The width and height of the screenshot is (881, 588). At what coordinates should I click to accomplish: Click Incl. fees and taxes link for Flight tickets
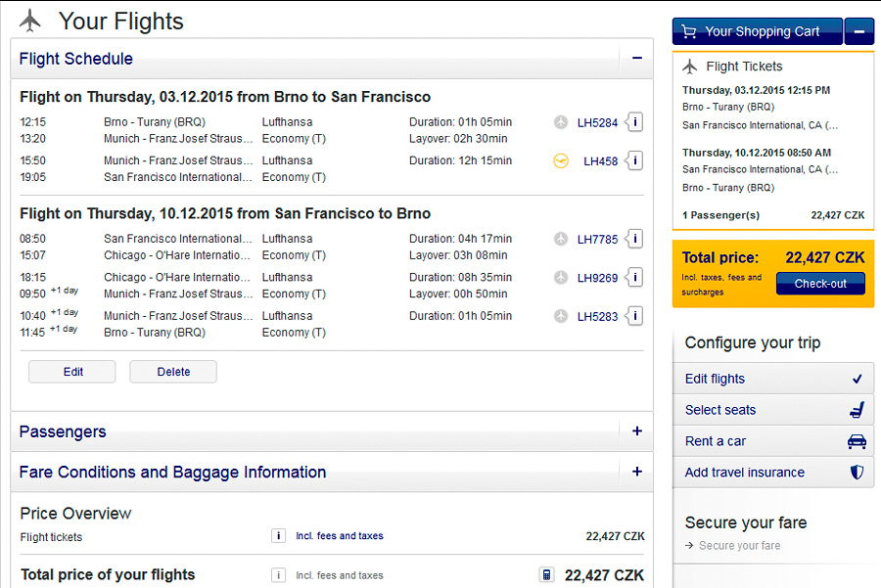(x=340, y=536)
